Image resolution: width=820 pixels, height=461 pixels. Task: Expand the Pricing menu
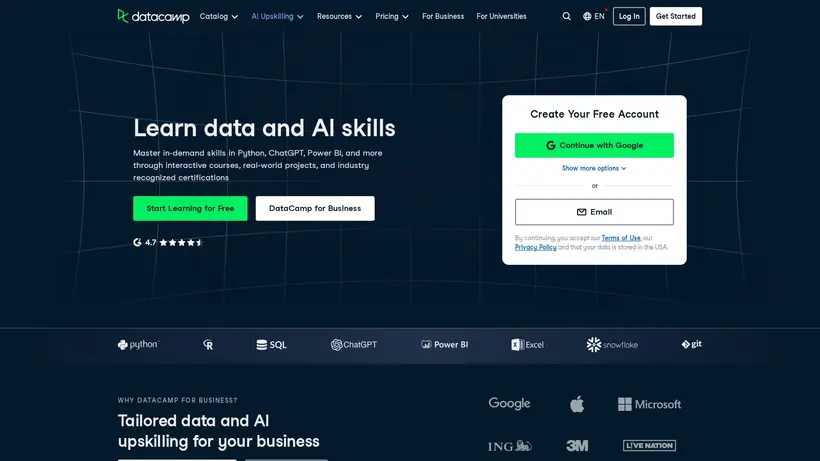[x=392, y=16]
